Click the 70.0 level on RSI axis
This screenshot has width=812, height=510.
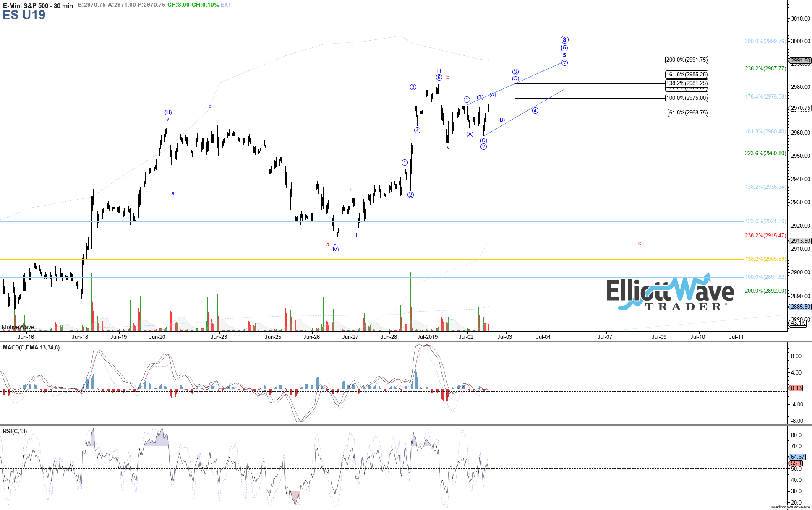(x=796, y=446)
